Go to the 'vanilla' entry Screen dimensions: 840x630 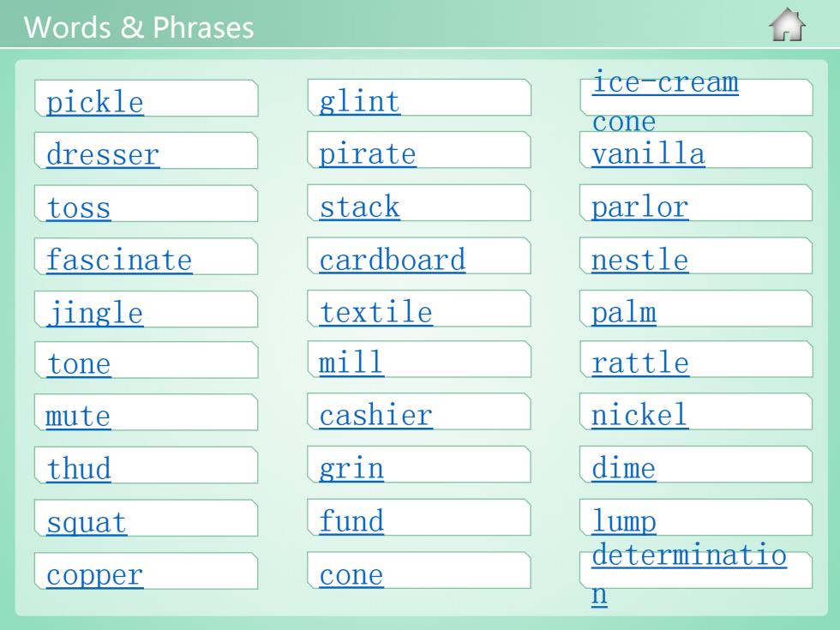click(x=648, y=153)
